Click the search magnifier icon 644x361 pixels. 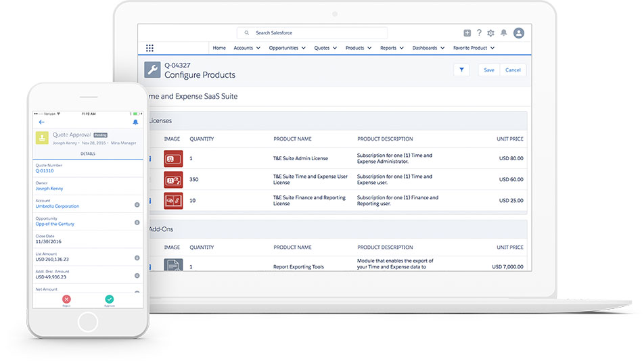[247, 33]
